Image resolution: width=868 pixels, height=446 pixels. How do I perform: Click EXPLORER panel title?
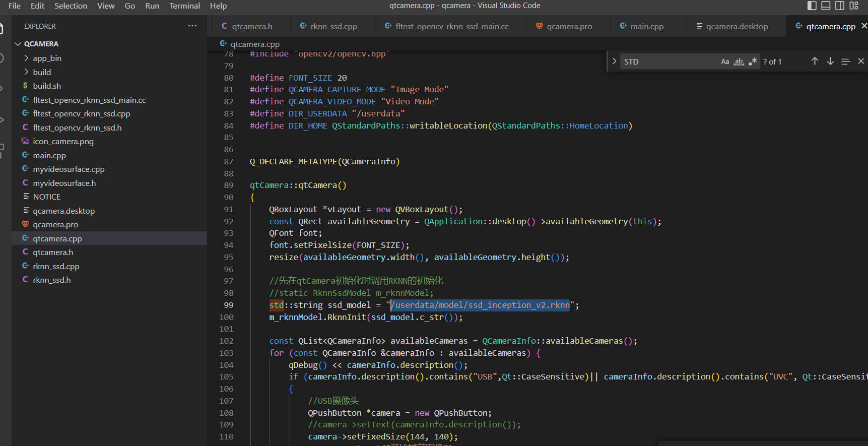pos(40,26)
